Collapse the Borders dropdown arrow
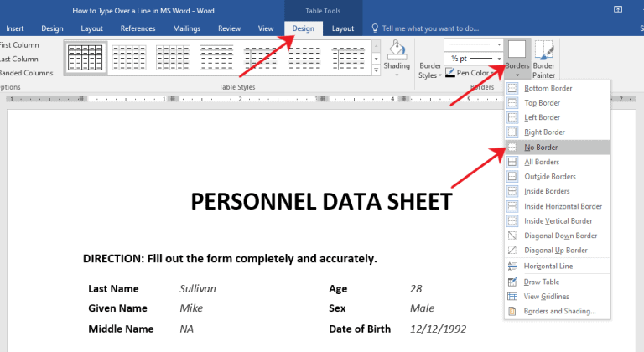The height and width of the screenshot is (352, 644). pyautogui.click(x=517, y=75)
